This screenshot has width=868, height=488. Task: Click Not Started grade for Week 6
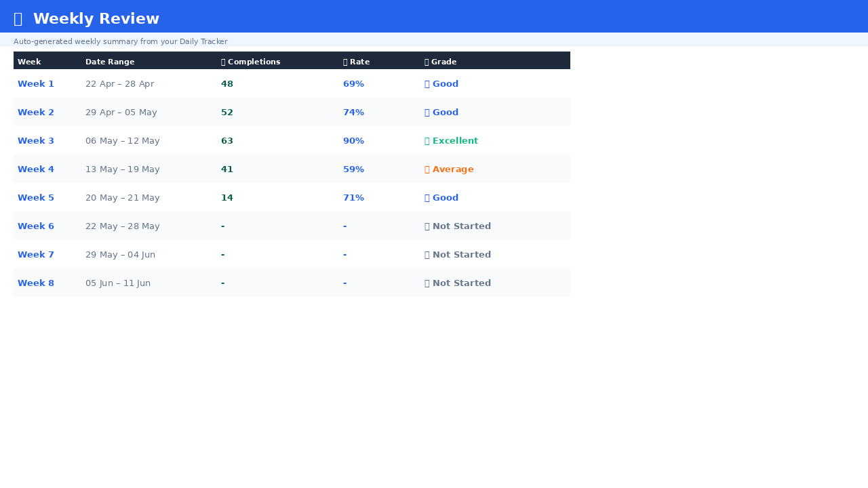tap(458, 226)
